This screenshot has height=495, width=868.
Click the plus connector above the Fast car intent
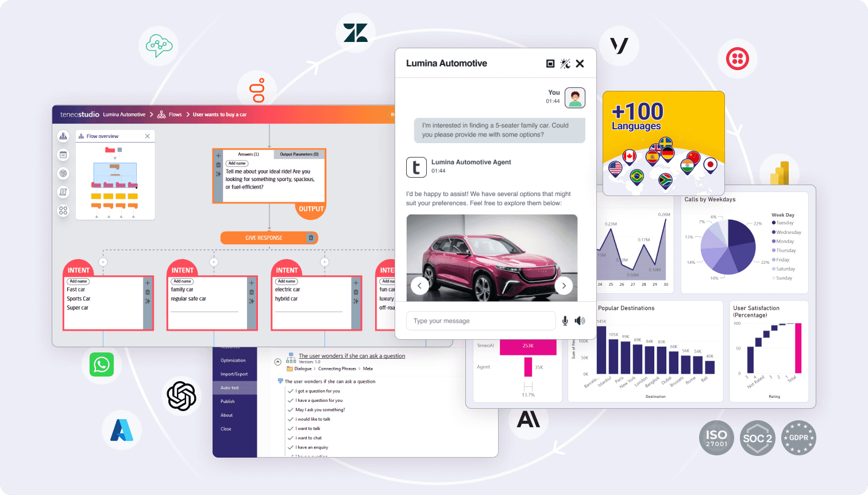tap(103, 262)
